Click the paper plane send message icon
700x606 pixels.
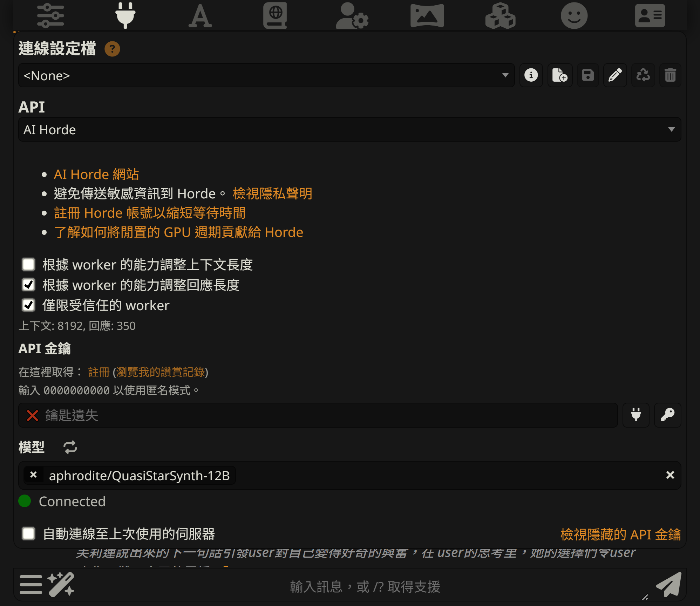[669, 585]
